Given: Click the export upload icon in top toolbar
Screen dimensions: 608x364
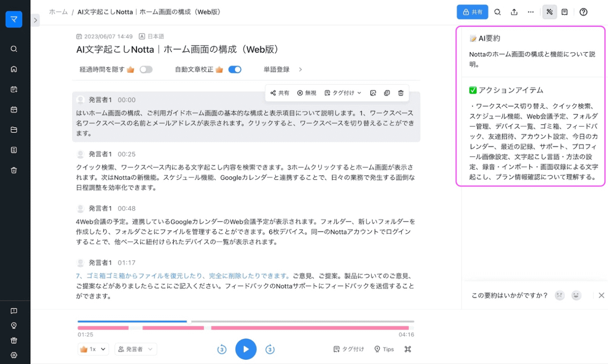Looking at the screenshot, I should coord(514,12).
